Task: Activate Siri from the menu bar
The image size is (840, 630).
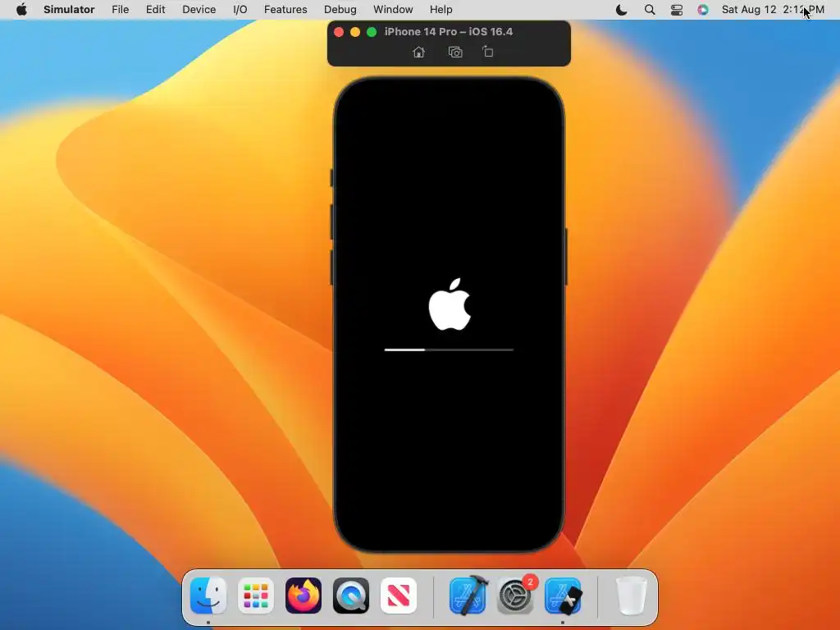Action: click(x=703, y=10)
